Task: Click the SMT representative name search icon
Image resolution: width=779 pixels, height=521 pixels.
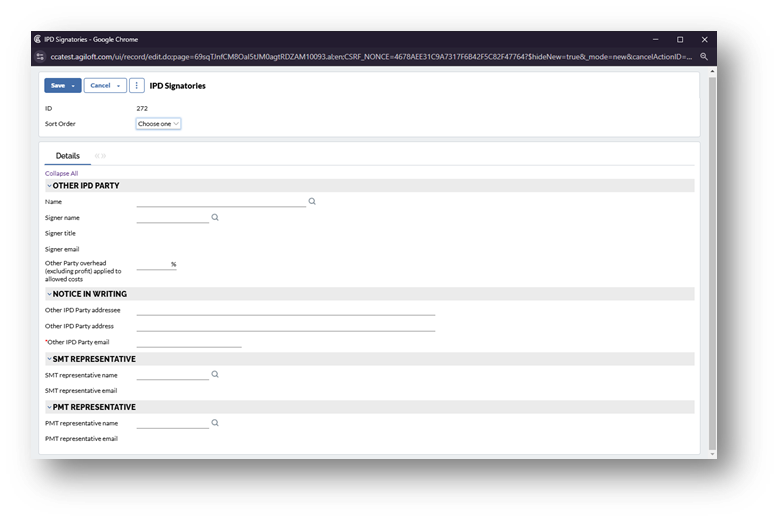Action: point(215,374)
